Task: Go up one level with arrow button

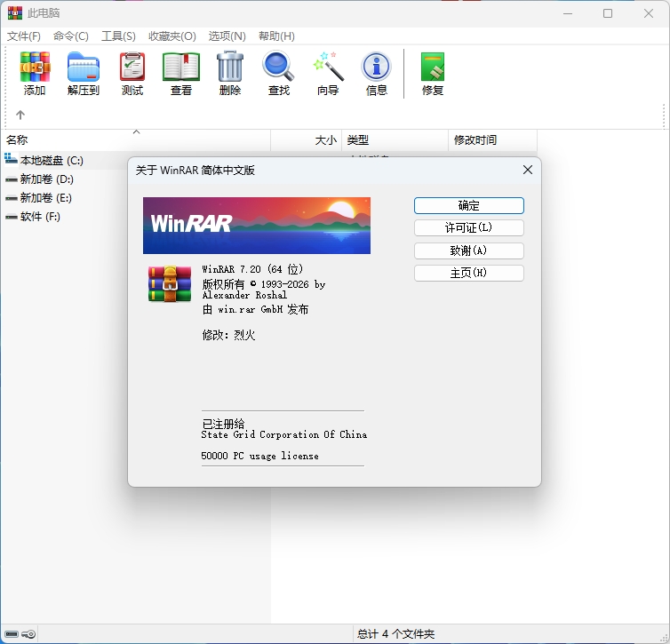Action: click(20, 115)
